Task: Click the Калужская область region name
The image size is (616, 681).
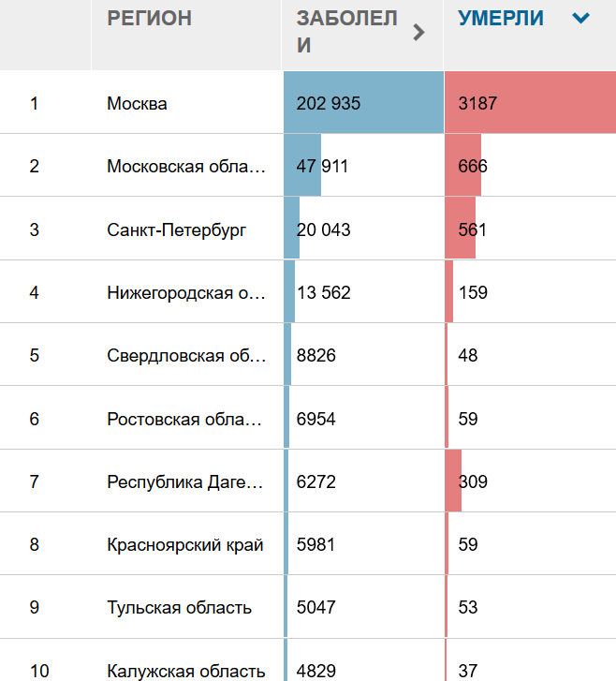Action: (185, 671)
